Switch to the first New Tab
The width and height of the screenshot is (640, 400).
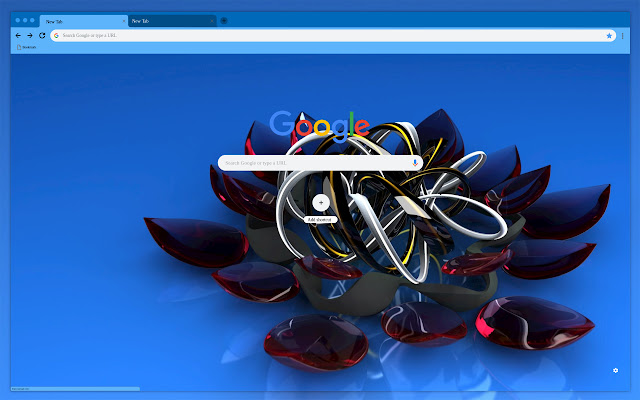click(84, 21)
